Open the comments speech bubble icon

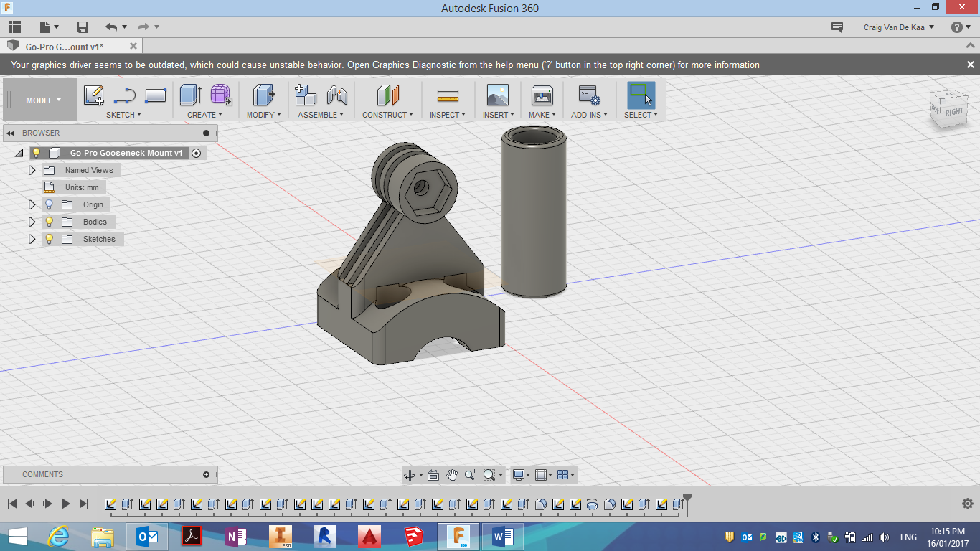click(837, 27)
